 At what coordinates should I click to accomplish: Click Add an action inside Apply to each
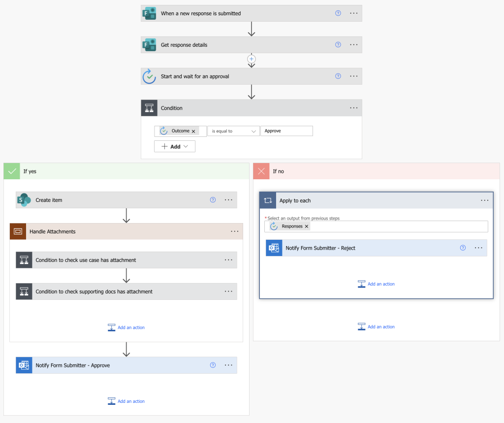tap(376, 284)
